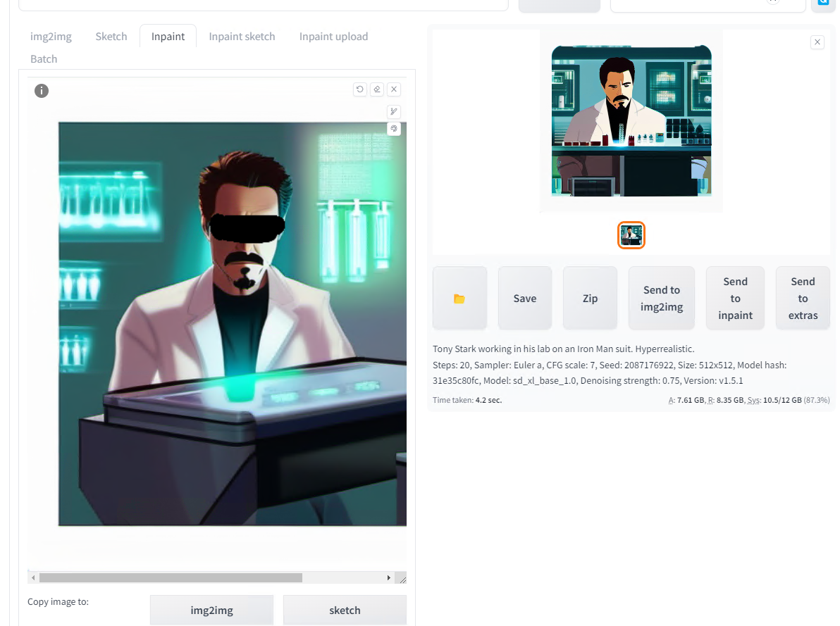
Task: Click the info icon on inpaint canvas
Action: 42,91
